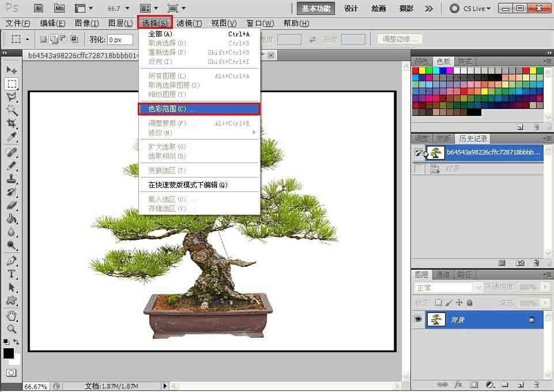The image size is (554, 392).
Task: Open Mini Bridge via the Mb icon
Action: point(59,8)
